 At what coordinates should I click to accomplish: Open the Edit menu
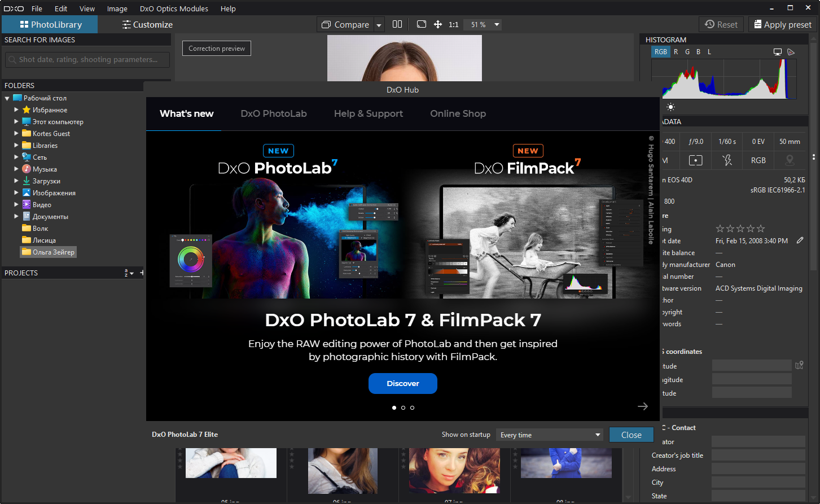point(61,8)
